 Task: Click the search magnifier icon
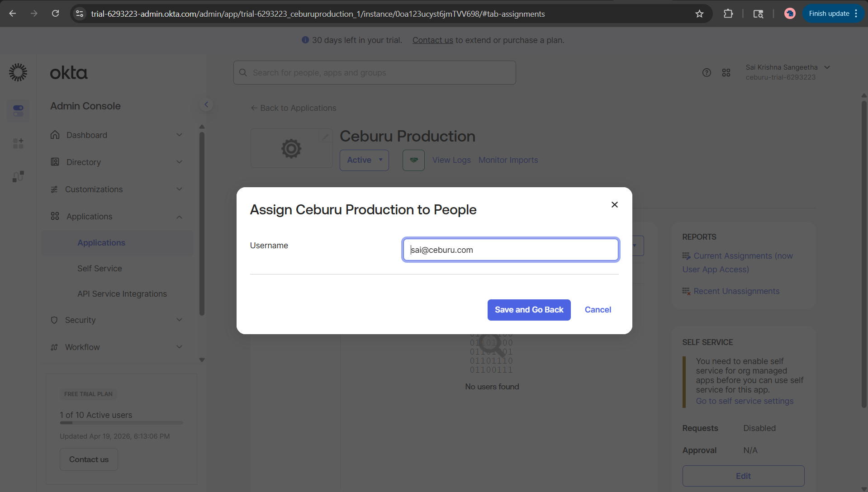pos(243,73)
